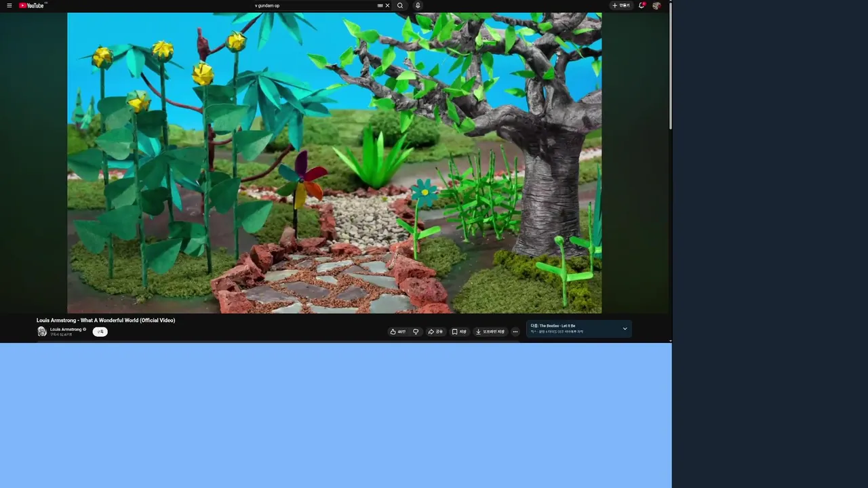Open the on-screen keyboard icon in search

click(x=380, y=5)
